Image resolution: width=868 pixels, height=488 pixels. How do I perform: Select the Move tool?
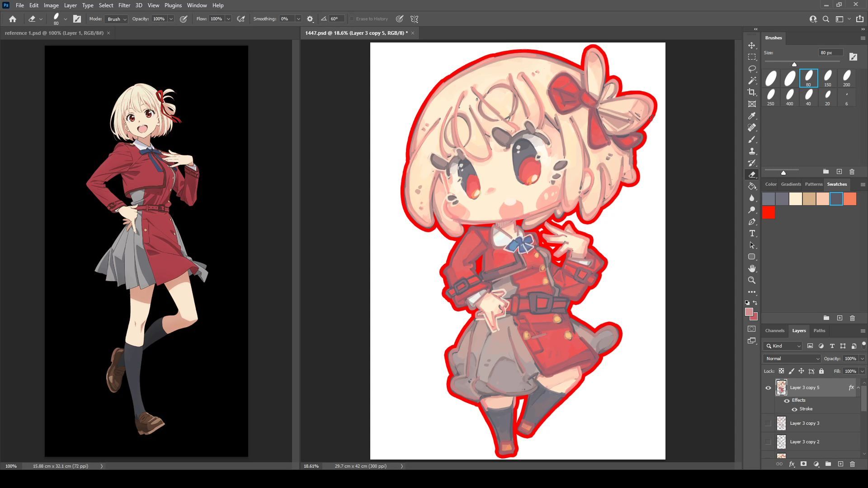pos(752,46)
